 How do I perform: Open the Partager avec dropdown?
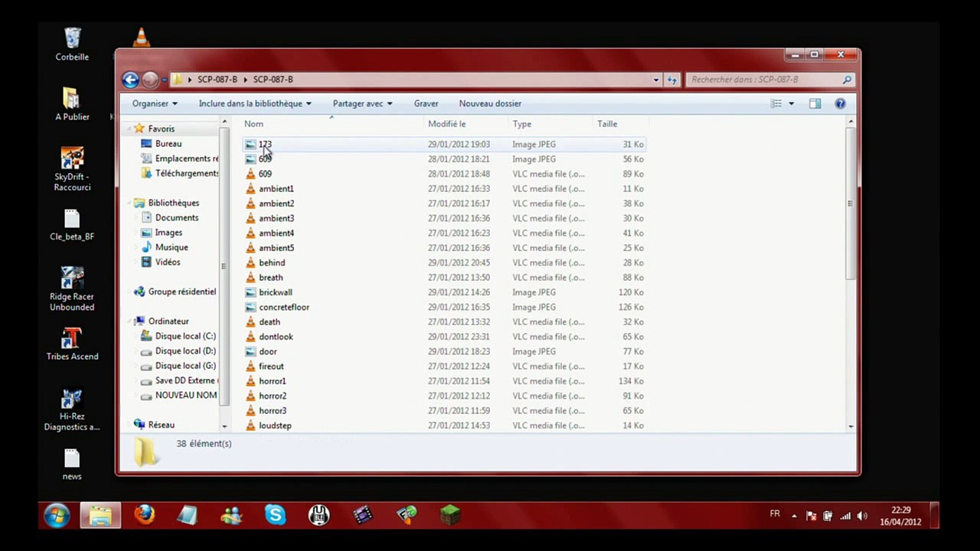[362, 103]
